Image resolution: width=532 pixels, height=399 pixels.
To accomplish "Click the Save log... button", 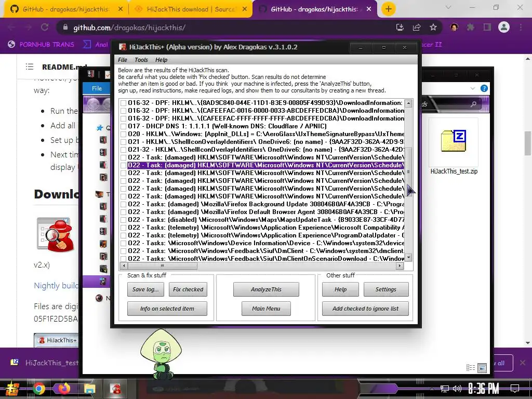I will [145, 289].
